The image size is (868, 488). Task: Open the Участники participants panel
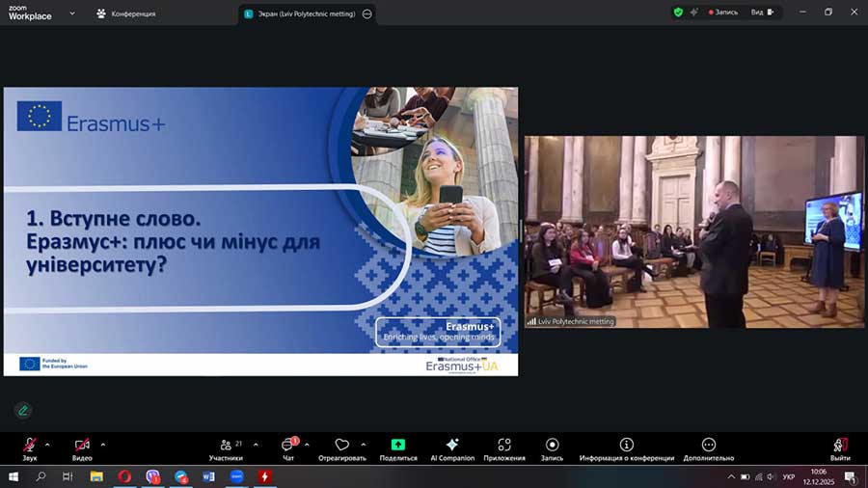226,448
